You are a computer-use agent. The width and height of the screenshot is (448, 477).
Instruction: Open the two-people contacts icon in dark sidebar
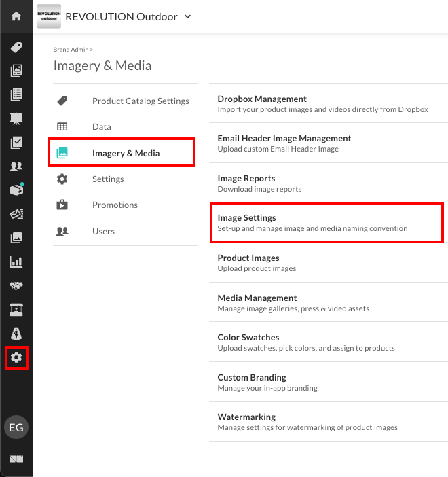tap(16, 166)
